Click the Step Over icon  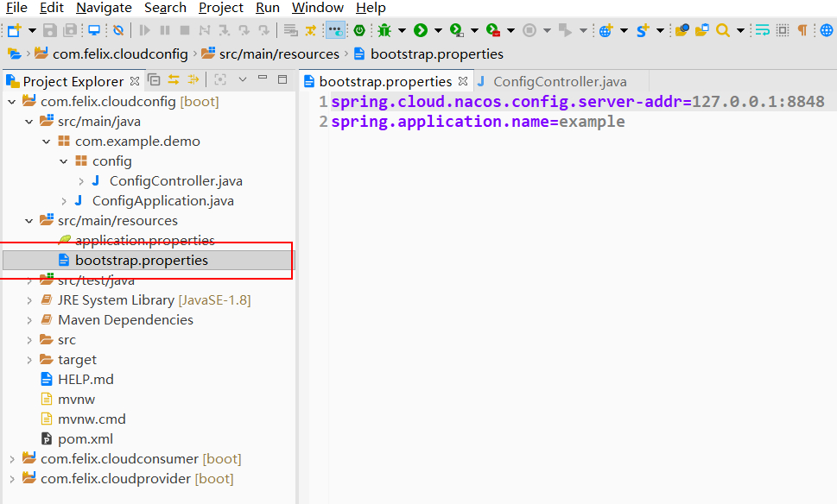[x=244, y=30]
